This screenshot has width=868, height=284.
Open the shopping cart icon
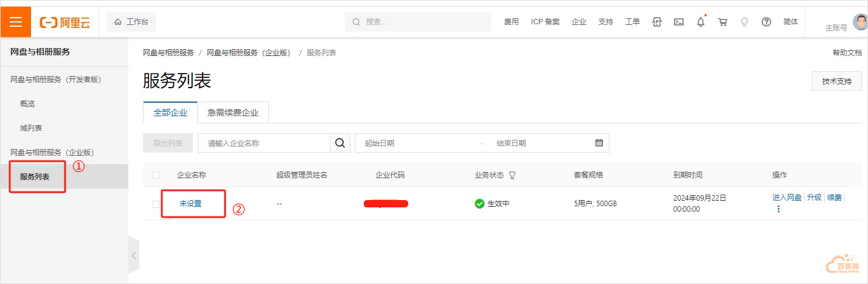(x=723, y=22)
